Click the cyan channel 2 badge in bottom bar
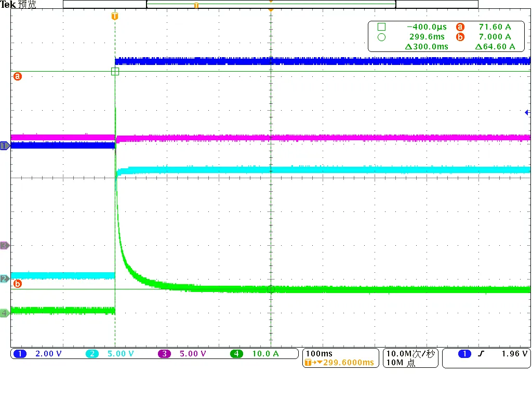 [92, 354]
